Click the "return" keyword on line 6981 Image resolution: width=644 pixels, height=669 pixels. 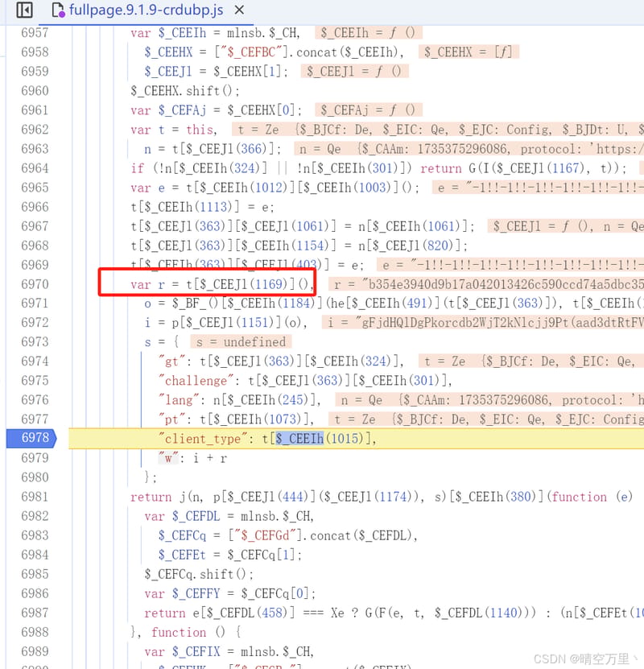pyautogui.click(x=151, y=497)
